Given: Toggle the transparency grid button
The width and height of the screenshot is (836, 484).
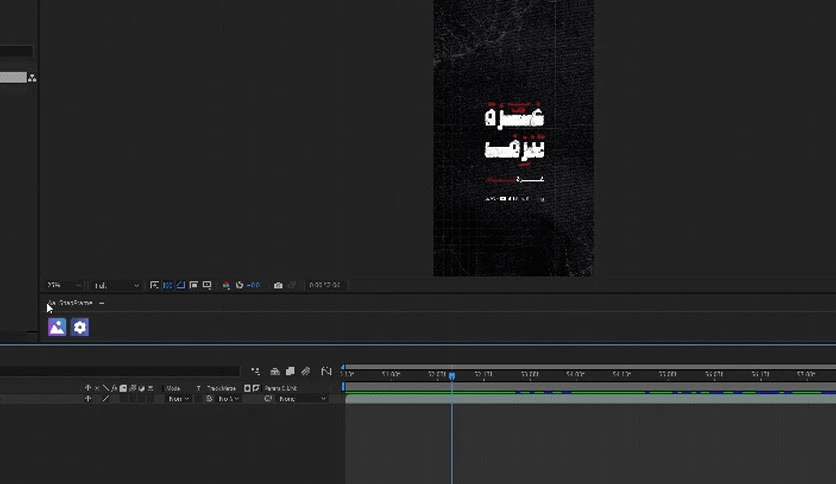Looking at the screenshot, I should (167, 285).
